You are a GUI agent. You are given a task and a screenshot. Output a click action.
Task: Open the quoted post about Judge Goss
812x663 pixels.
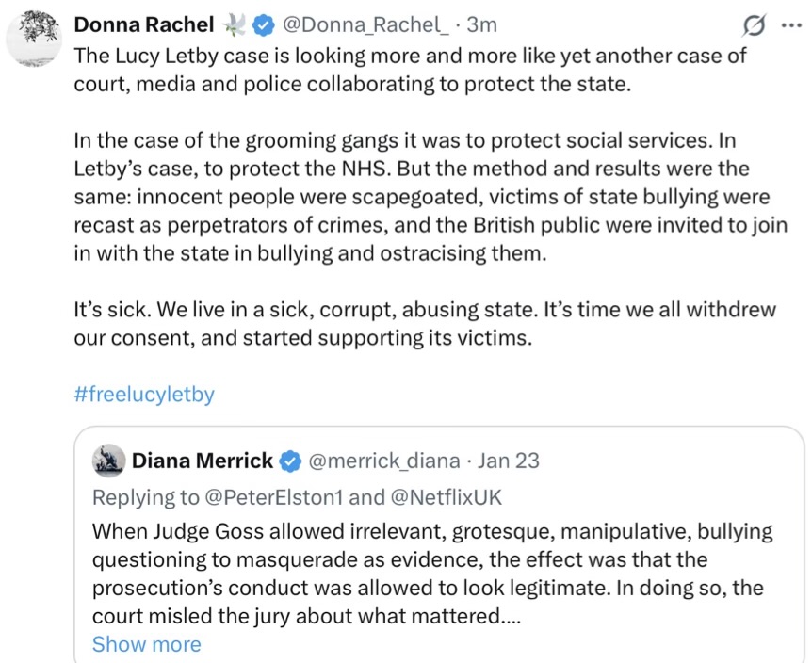(433, 574)
